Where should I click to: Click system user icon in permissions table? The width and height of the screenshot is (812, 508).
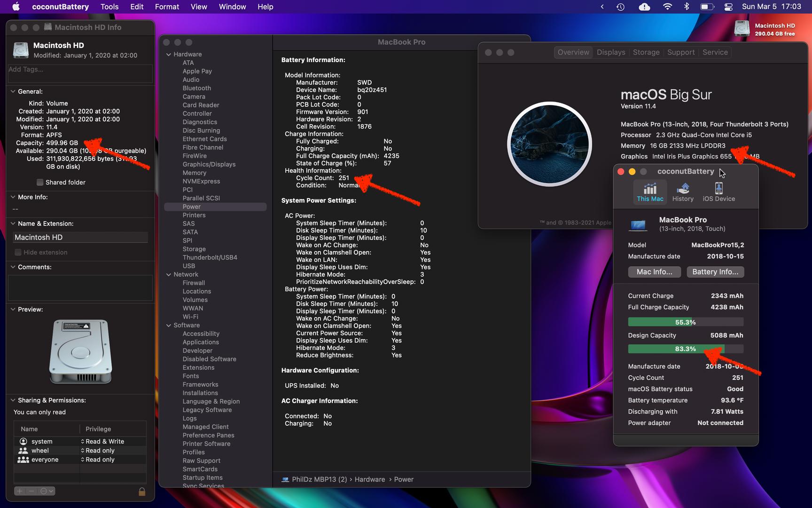(x=23, y=441)
